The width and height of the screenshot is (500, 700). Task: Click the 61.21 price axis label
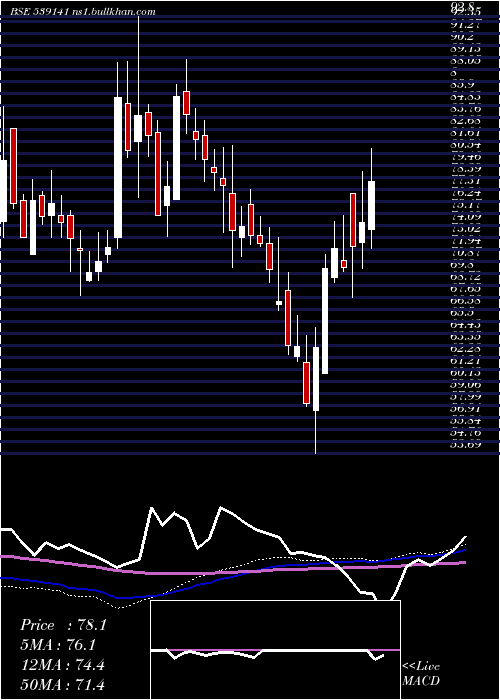coord(465,361)
